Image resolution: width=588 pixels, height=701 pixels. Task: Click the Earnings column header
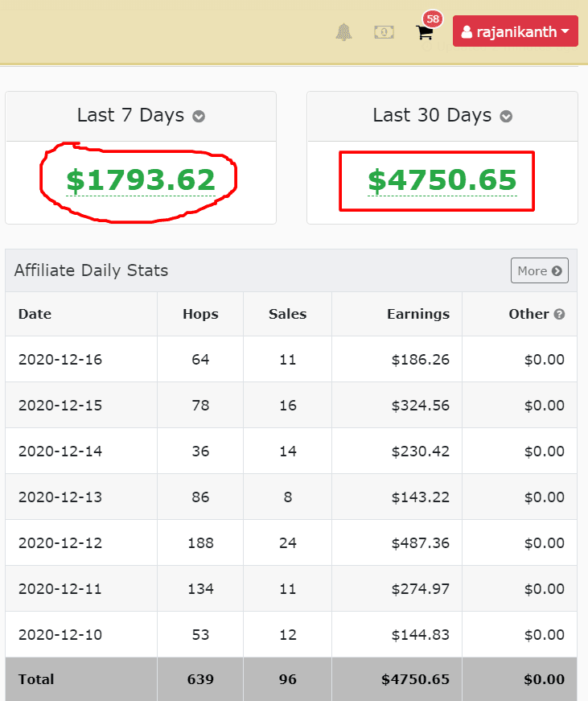(x=418, y=315)
